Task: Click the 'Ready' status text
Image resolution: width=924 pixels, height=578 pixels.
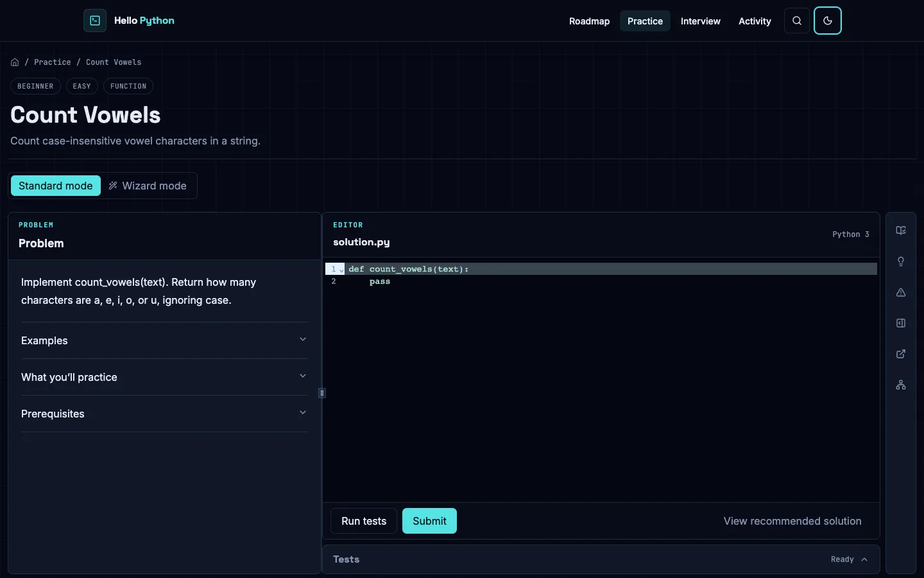Action: [842, 559]
